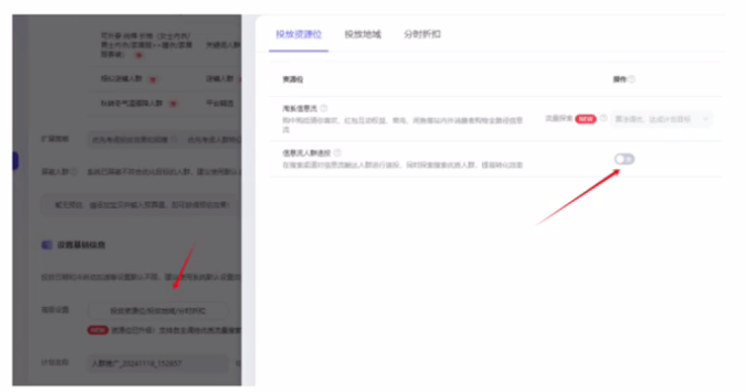The image size is (746, 392).
Task: Click the info icon beside 屏蔽人群
Action: [x=74, y=171]
